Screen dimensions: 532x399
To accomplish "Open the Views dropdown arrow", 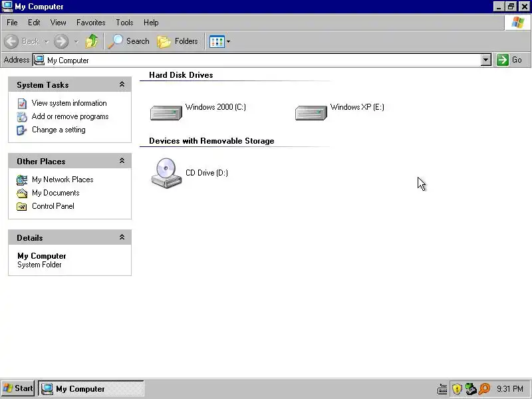I will click(x=228, y=41).
